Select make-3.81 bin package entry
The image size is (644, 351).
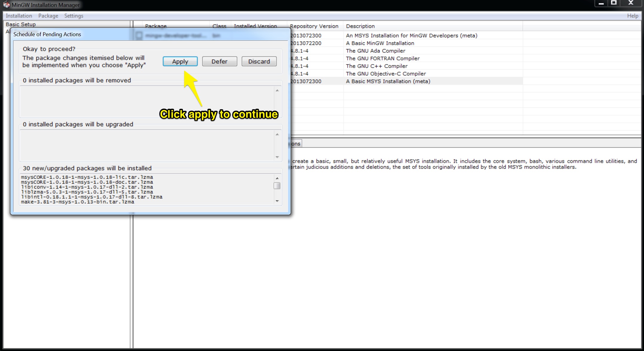tap(77, 202)
